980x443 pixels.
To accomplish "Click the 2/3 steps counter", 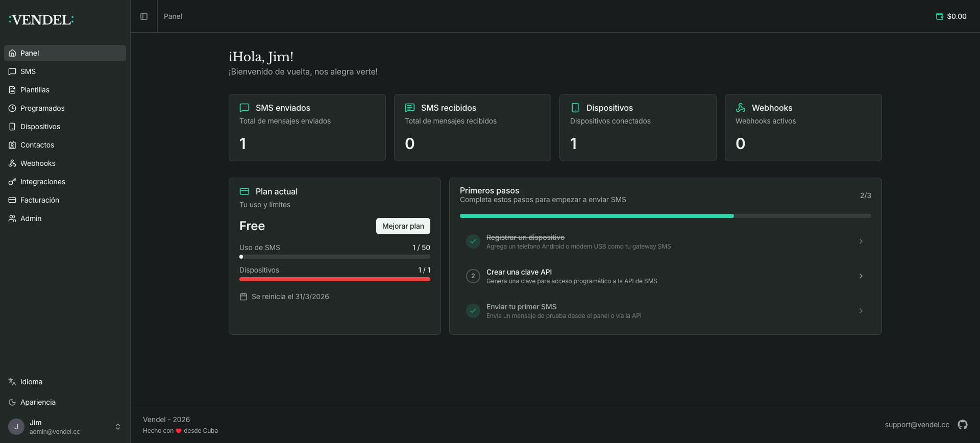I will (866, 195).
